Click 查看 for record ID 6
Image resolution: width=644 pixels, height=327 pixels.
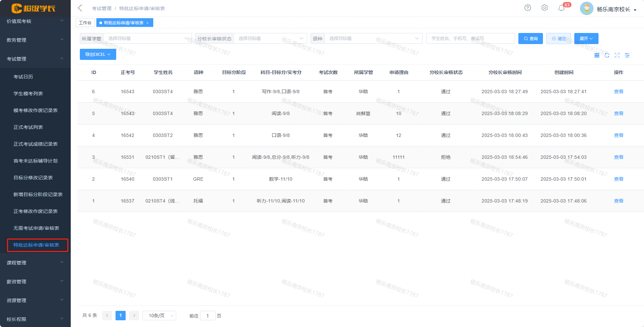618,92
